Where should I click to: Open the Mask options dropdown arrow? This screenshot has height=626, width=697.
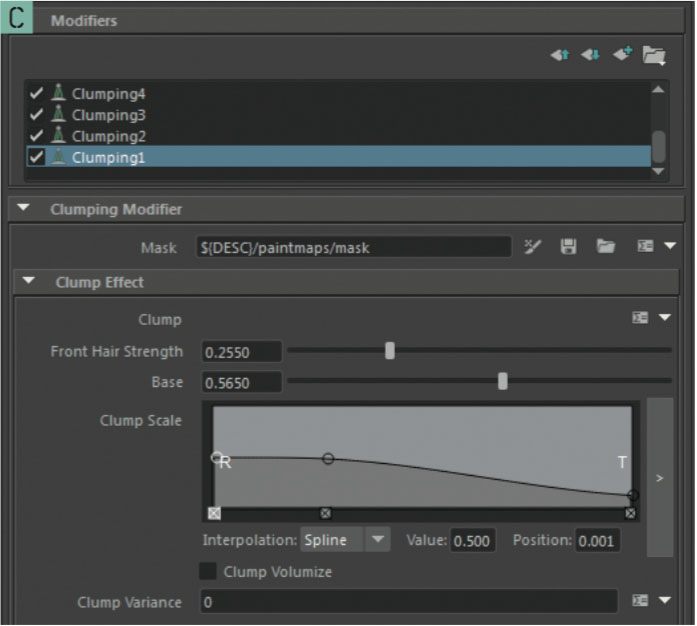(670, 246)
